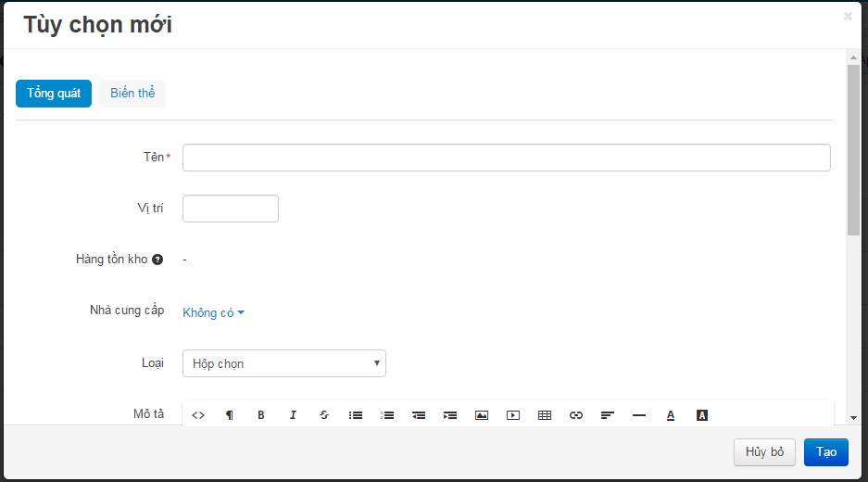Insert an unordered bullet list

tap(356, 415)
